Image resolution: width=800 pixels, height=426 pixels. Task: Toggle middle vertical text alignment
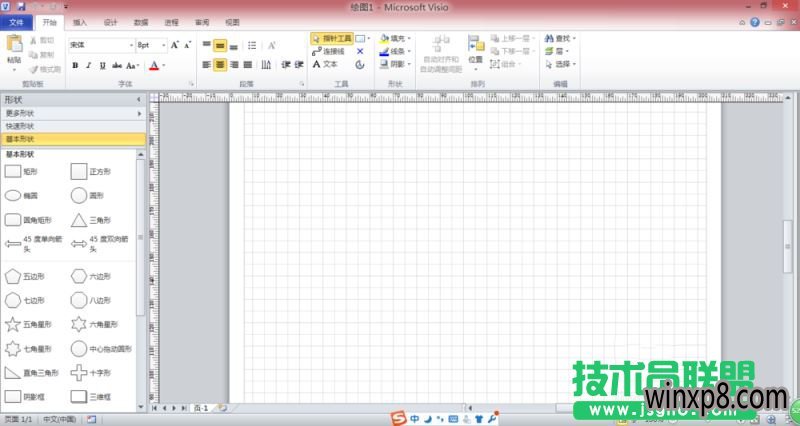[x=220, y=46]
